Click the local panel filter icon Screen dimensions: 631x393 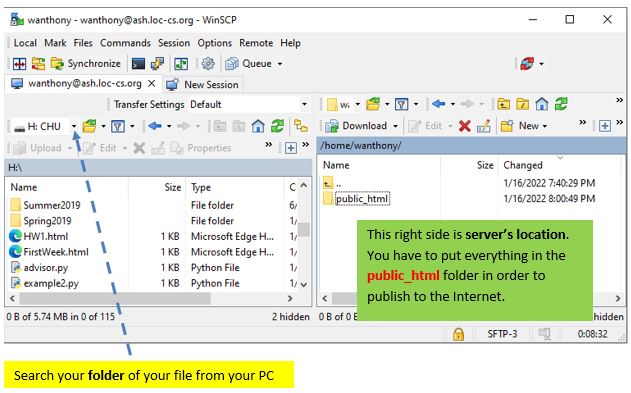pyautogui.click(x=118, y=126)
